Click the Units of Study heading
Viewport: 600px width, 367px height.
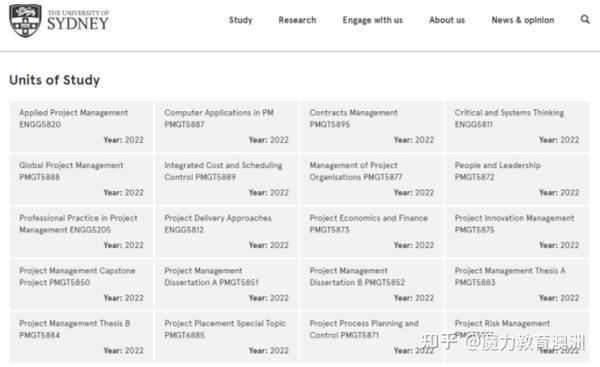point(54,80)
